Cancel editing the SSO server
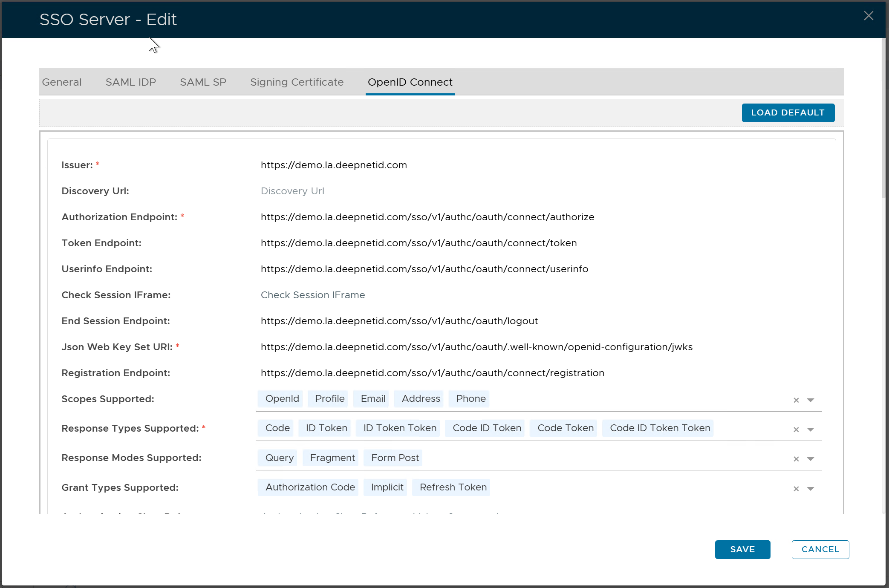Viewport: 889px width, 588px height. coord(820,549)
